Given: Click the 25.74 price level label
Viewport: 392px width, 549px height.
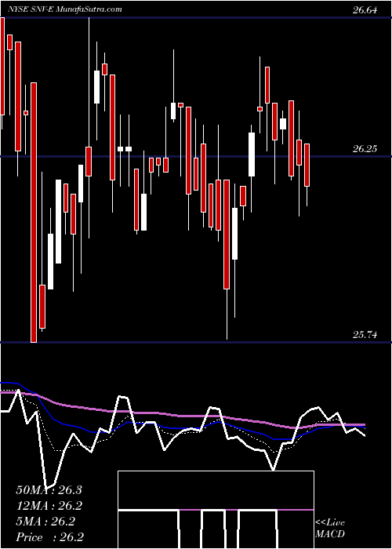Looking at the screenshot, I should click(x=365, y=335).
